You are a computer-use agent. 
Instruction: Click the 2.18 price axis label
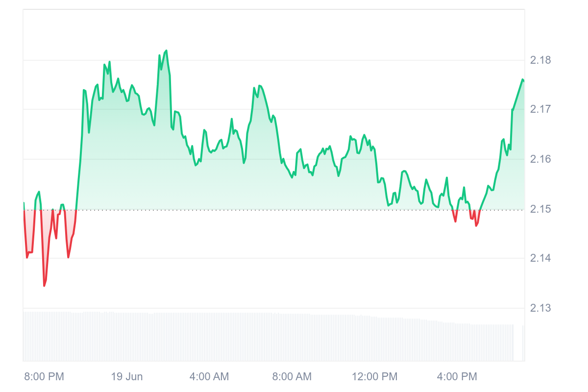(540, 61)
